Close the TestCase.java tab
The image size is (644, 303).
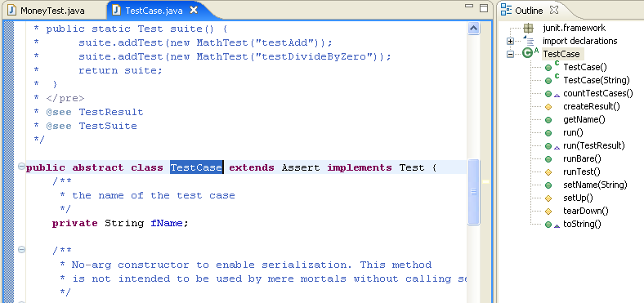click(194, 11)
